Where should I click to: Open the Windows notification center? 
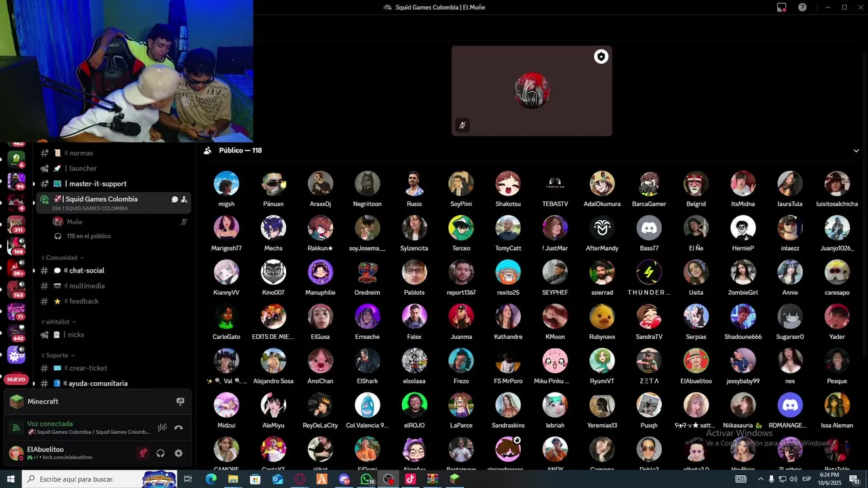point(854,479)
